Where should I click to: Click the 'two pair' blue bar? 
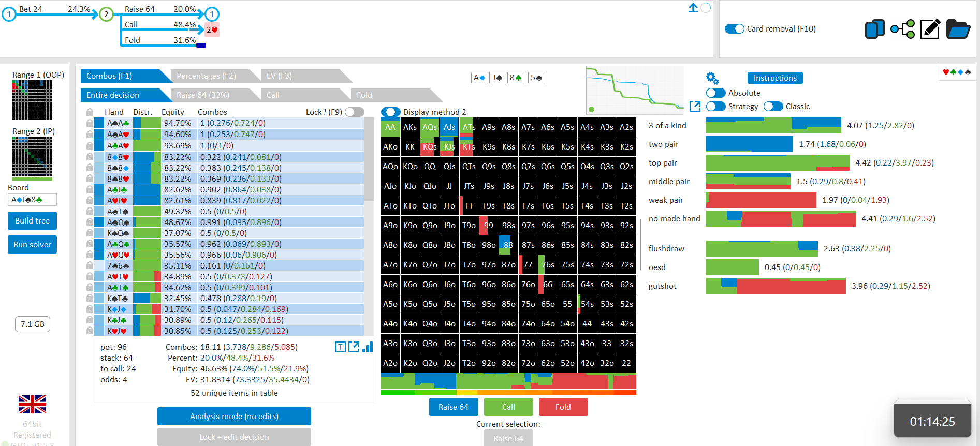pyautogui.click(x=749, y=144)
